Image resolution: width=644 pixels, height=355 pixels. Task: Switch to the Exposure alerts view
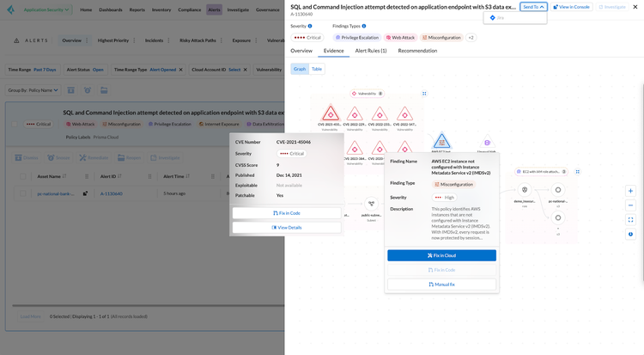[x=241, y=40]
